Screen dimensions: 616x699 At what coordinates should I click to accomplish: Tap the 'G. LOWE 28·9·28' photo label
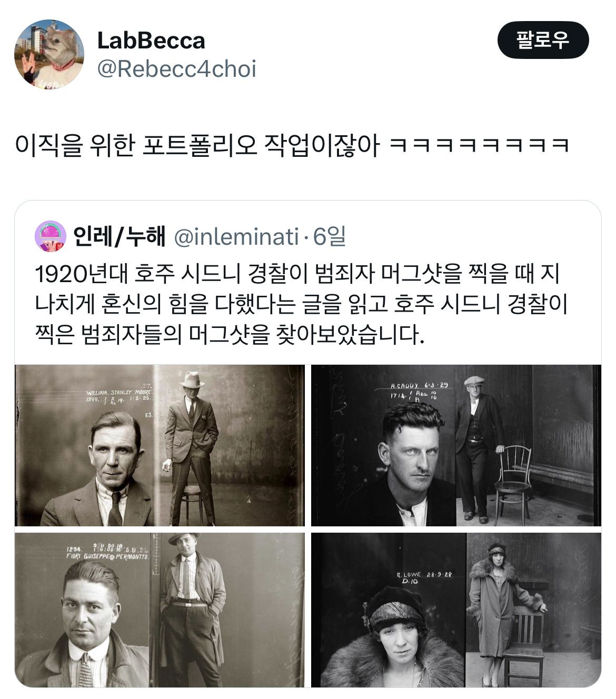pos(424,575)
